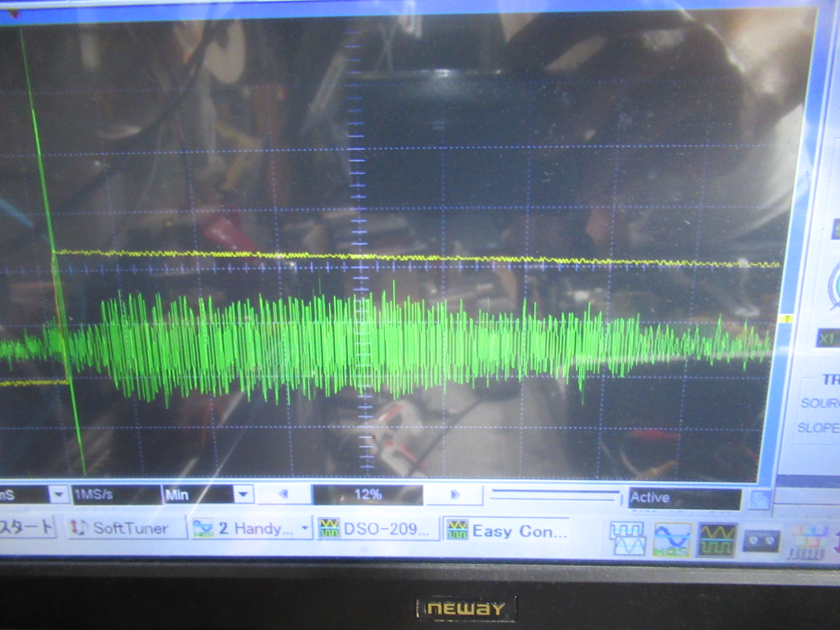Open the time base dropdown arrow
Image resolution: width=840 pixels, height=630 pixels.
pos(59,495)
